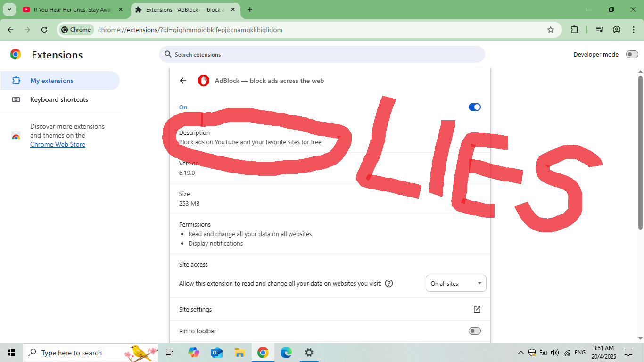This screenshot has width=644, height=362.
Task: Open site access help question-mark icon
Action: point(389,283)
